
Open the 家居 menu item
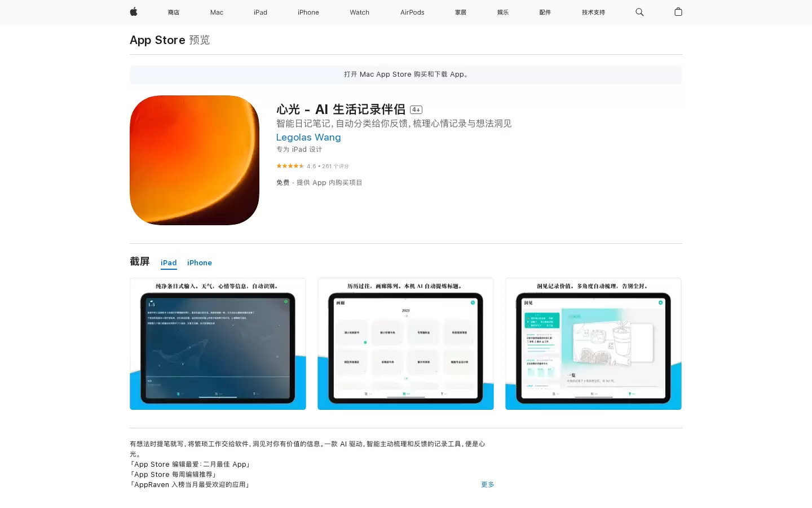point(461,12)
